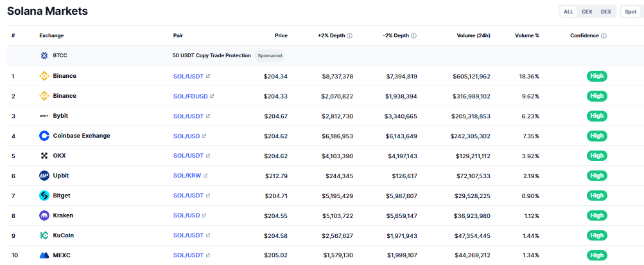This screenshot has width=644, height=265.
Task: Click the OKX logo icon
Action: pyautogui.click(x=44, y=156)
